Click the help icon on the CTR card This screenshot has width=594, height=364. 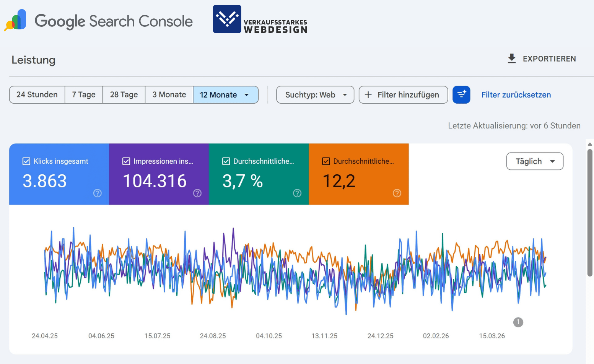(x=297, y=193)
